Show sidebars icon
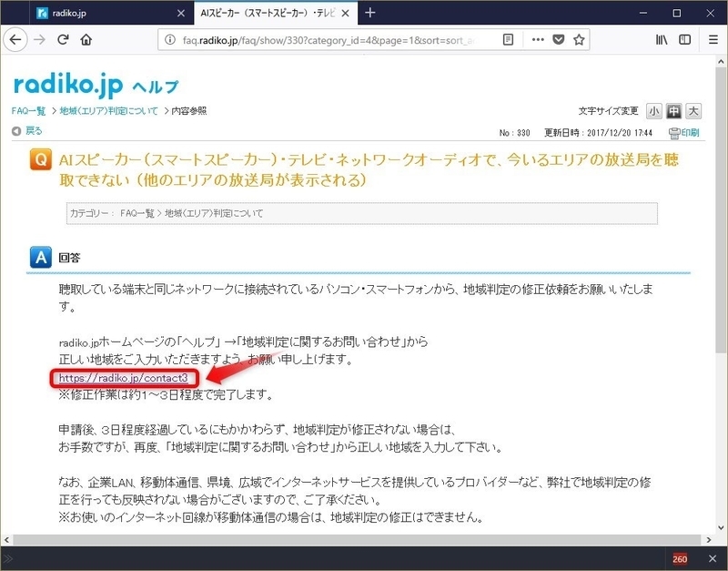This screenshot has height=571, width=728. pos(685,40)
